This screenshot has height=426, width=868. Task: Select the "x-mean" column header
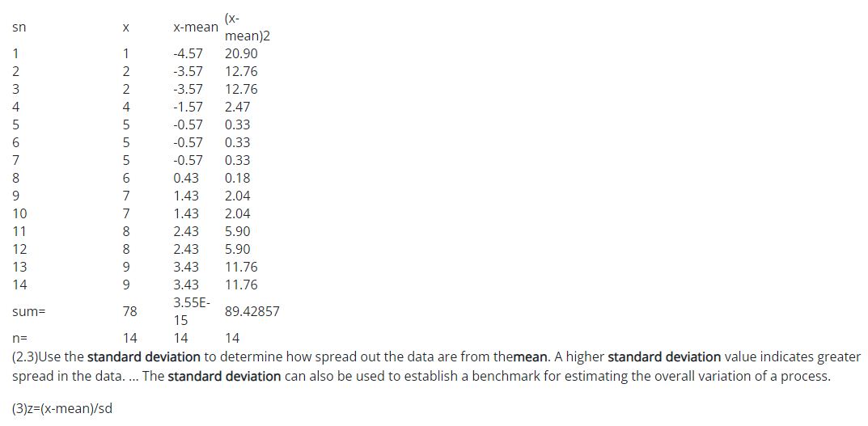[x=196, y=27]
